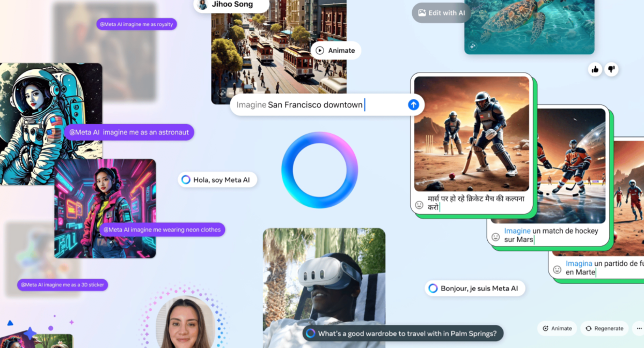Click Jihoo Song's profile avatar

(x=203, y=5)
